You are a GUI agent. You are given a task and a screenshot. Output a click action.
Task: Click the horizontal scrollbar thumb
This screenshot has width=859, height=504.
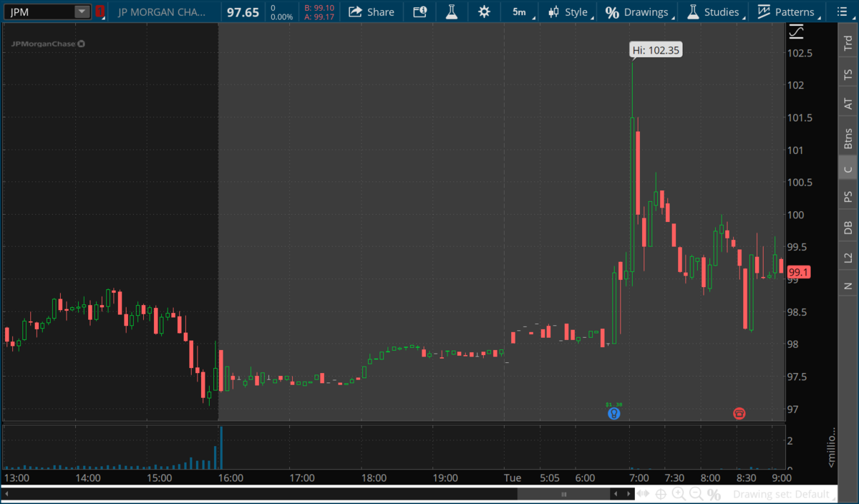click(x=563, y=494)
